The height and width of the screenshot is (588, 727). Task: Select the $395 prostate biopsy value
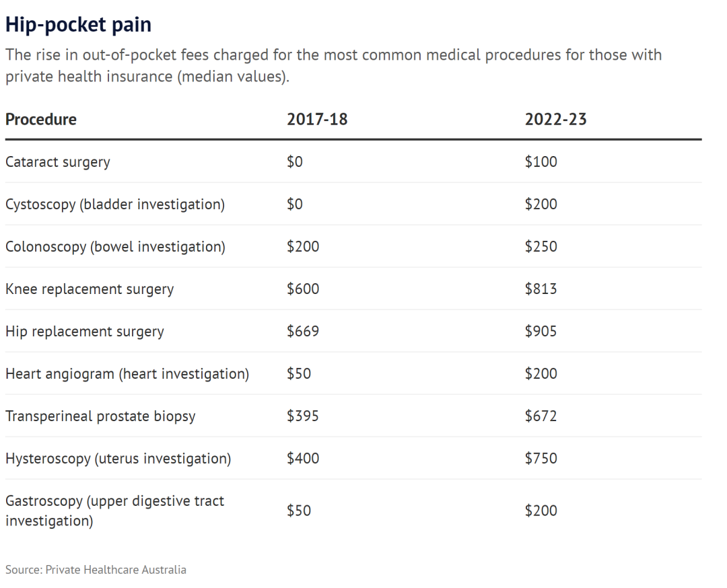coord(303,416)
